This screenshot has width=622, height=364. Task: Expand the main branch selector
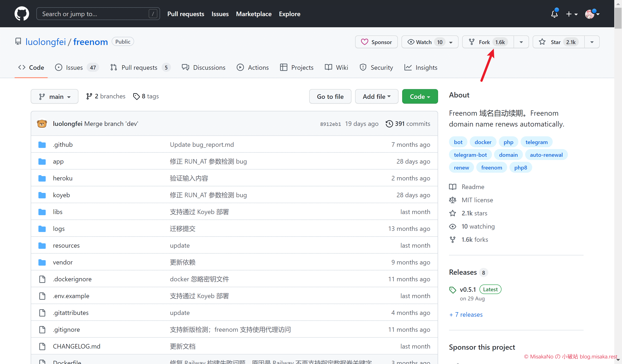click(55, 96)
